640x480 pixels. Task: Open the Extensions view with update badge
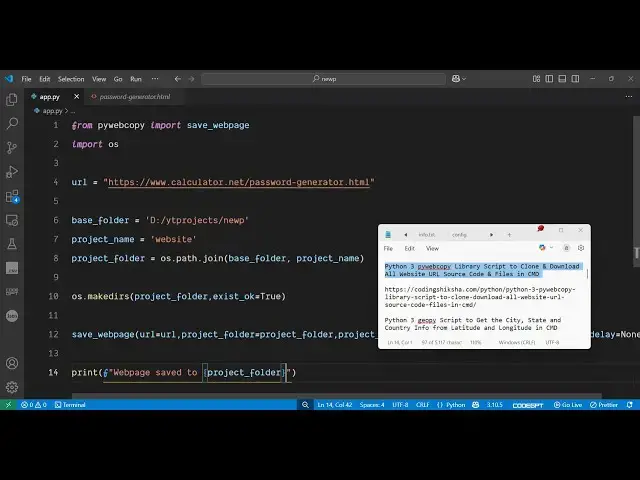coord(12,196)
